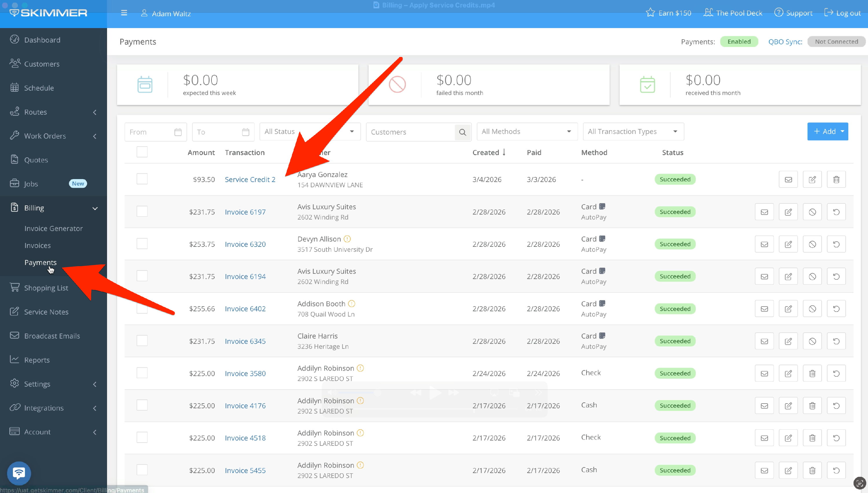Email receipt for the Service Credit 2 payment
This screenshot has width=868, height=493.
788,179
